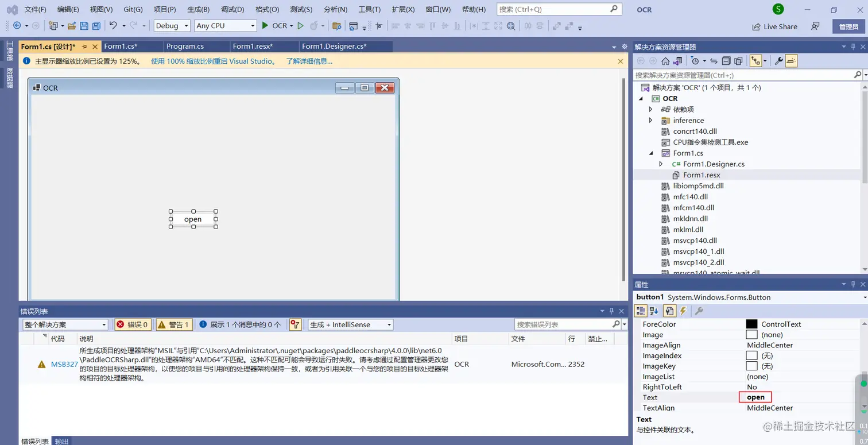Click the black ForeColor swatch in Properties
Image resolution: width=868 pixels, height=445 pixels.
751,324
